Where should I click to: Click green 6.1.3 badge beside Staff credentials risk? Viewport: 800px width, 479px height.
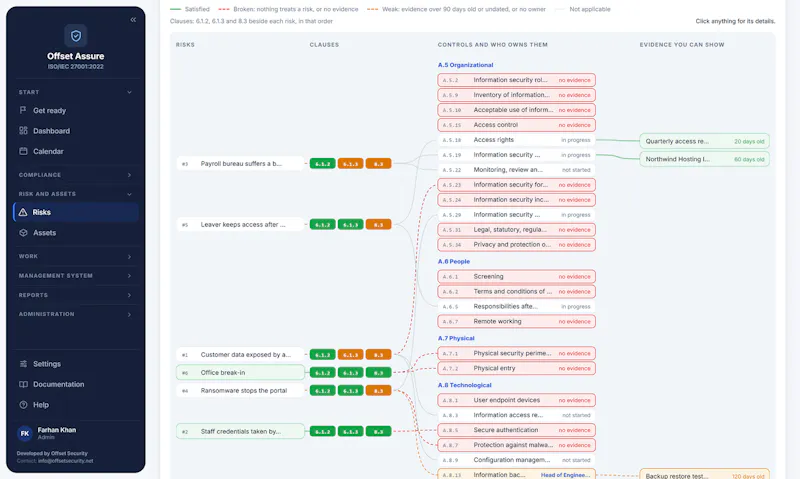(351, 432)
